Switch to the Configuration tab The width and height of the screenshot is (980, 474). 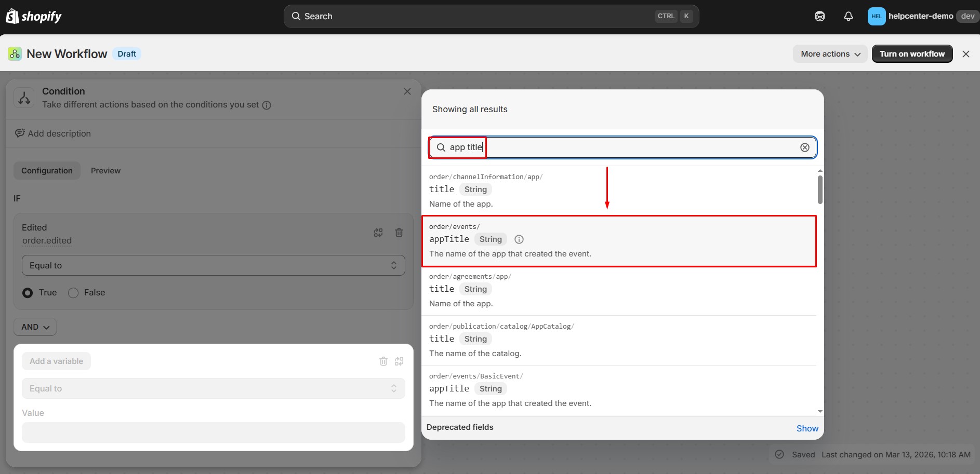pyautogui.click(x=47, y=171)
